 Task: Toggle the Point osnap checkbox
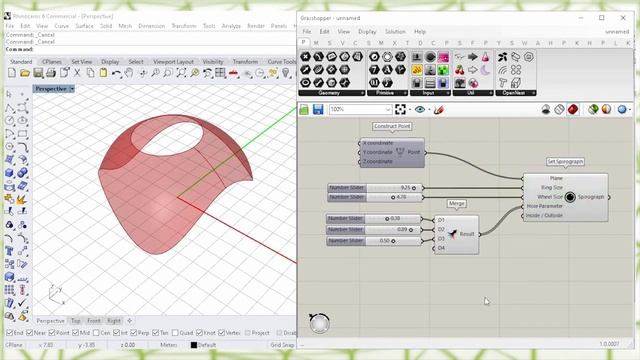click(52, 333)
